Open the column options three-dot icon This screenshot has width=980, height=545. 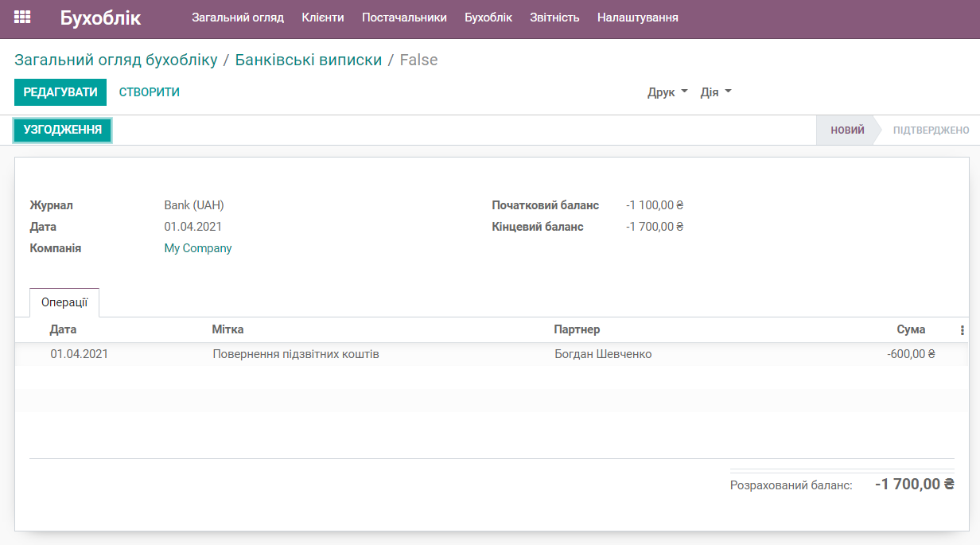(x=962, y=329)
